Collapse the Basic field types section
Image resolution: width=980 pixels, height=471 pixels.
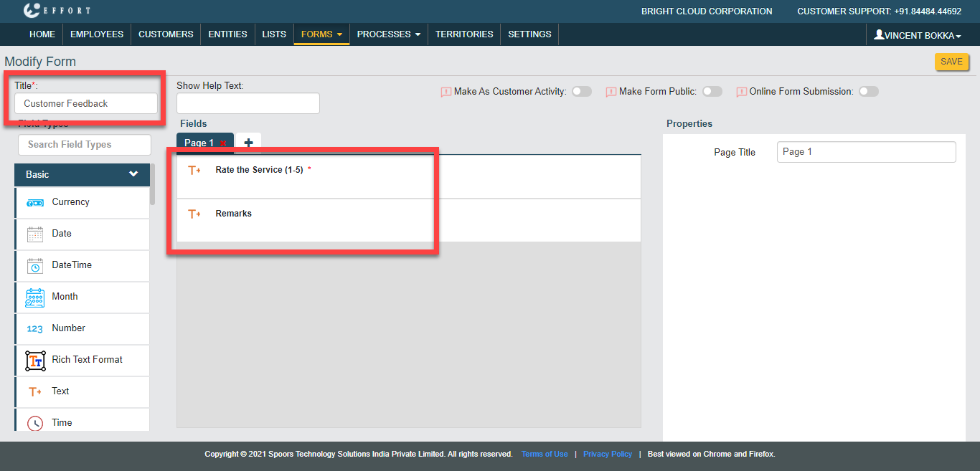click(x=133, y=174)
